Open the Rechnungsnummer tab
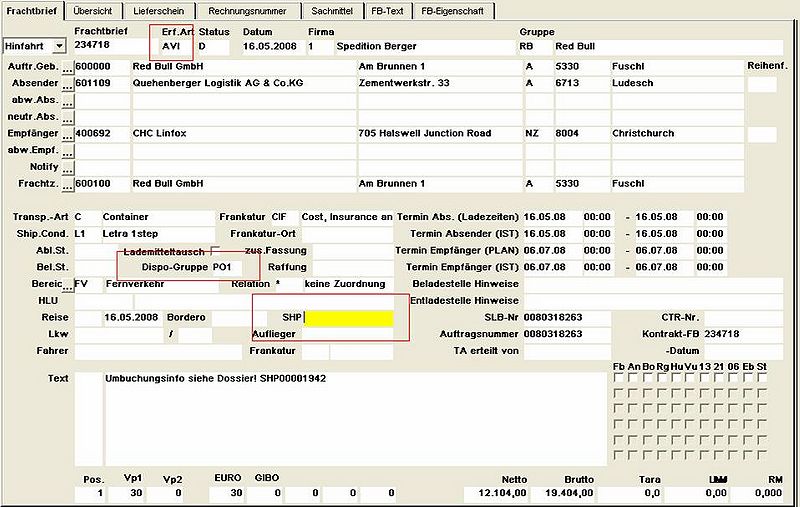The image size is (800, 507). coord(247,11)
